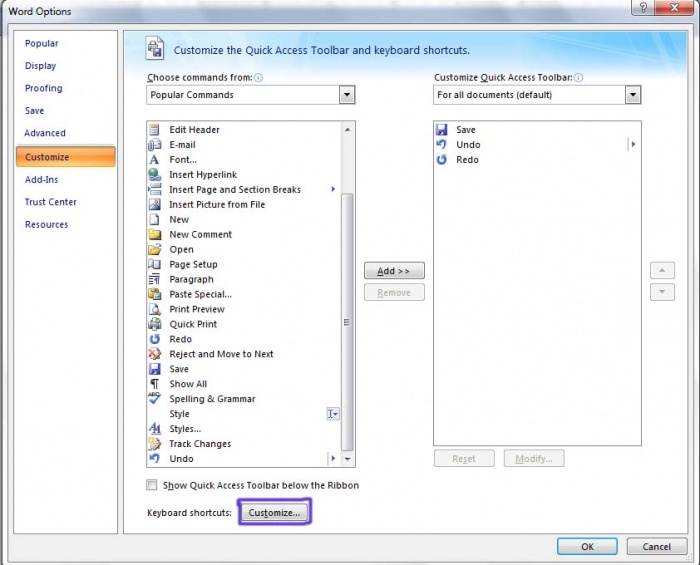The image size is (700, 565).
Task: Select the Quick Print printer icon
Action: [x=154, y=324]
